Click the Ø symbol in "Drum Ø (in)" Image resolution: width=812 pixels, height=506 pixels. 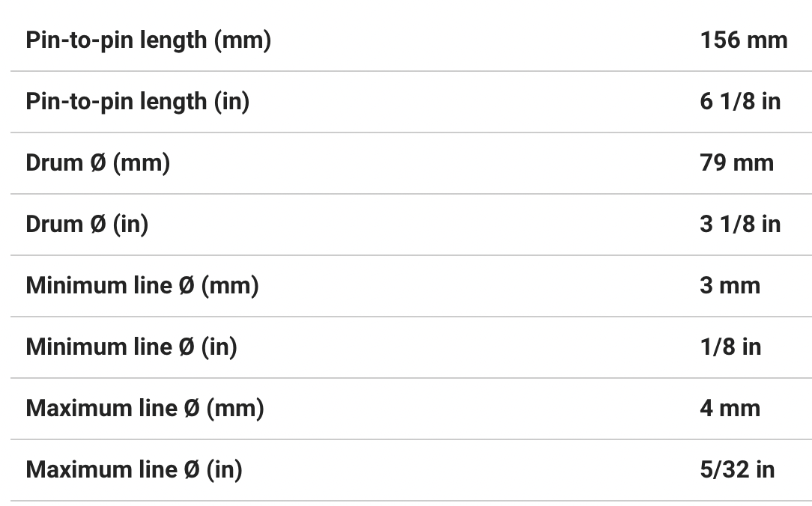(97, 225)
